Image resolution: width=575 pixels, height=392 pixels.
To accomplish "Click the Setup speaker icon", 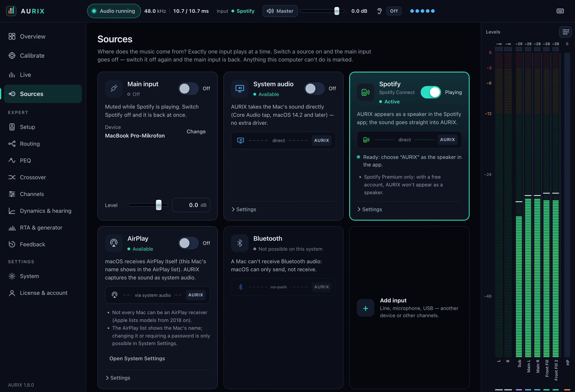I will point(12,127).
